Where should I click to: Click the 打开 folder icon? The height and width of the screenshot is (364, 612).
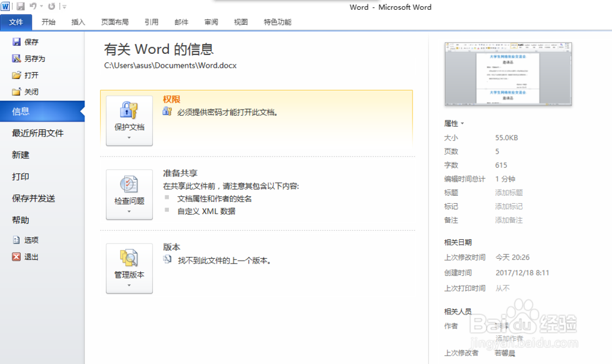17,75
